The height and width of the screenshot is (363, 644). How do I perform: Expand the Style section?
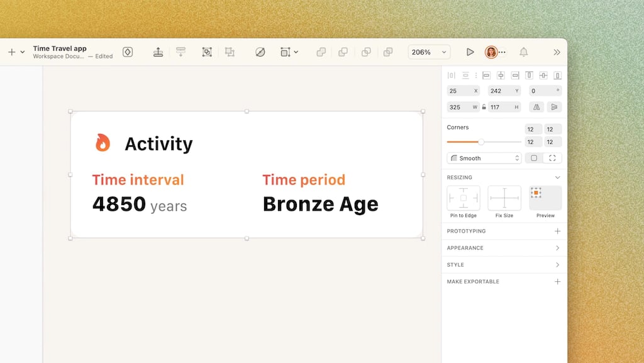point(504,265)
